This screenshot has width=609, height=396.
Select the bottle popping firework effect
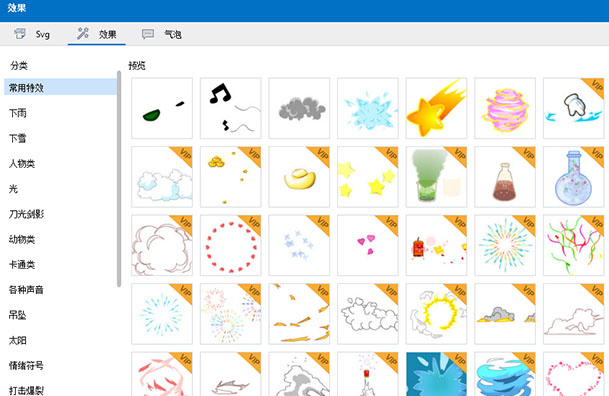click(368, 374)
